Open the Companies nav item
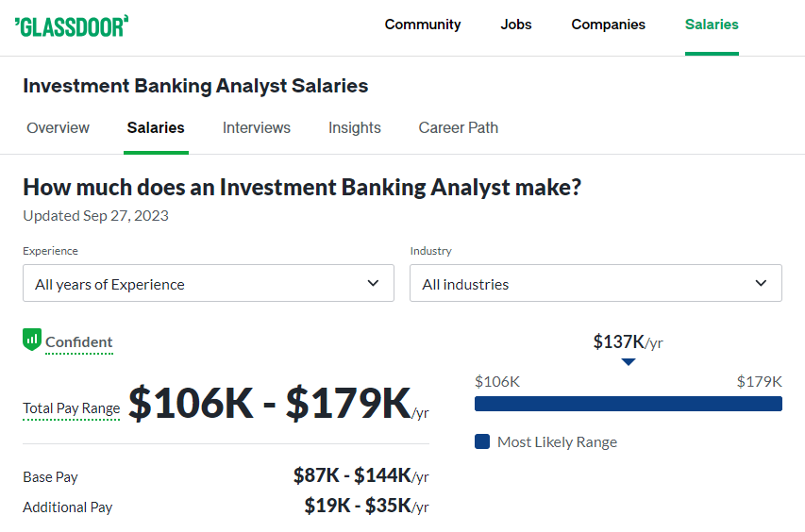The image size is (805, 532). click(608, 25)
